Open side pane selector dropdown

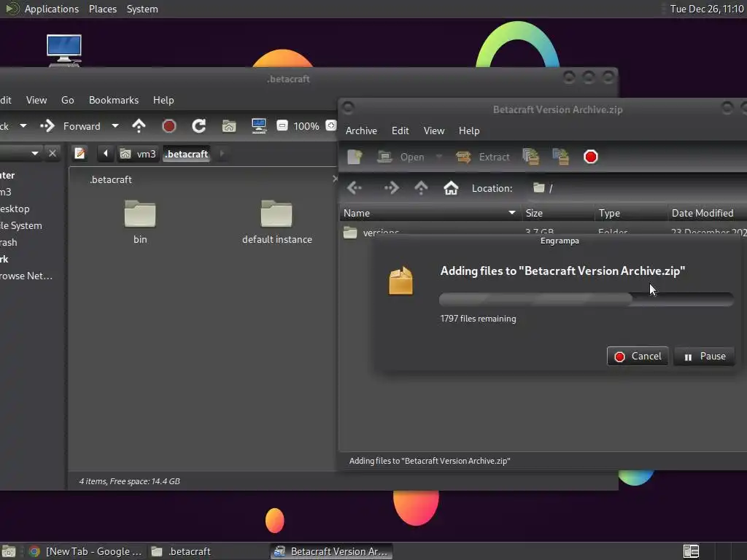click(x=34, y=153)
